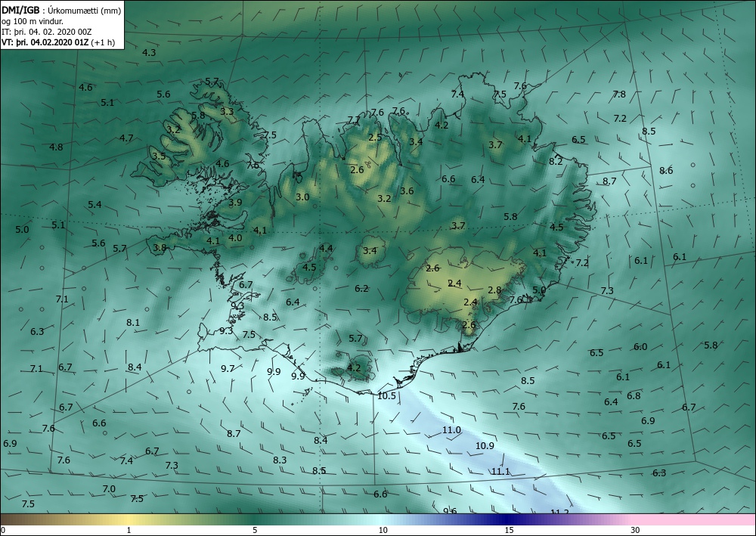Viewport: 756px width, 536px height.
Task: Click the 8.2 value on the map
Action: [556, 161]
